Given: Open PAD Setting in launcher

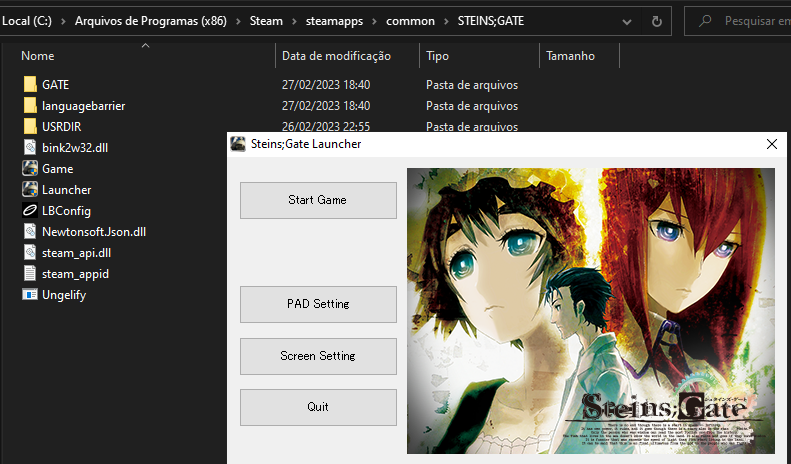Looking at the screenshot, I should point(318,304).
